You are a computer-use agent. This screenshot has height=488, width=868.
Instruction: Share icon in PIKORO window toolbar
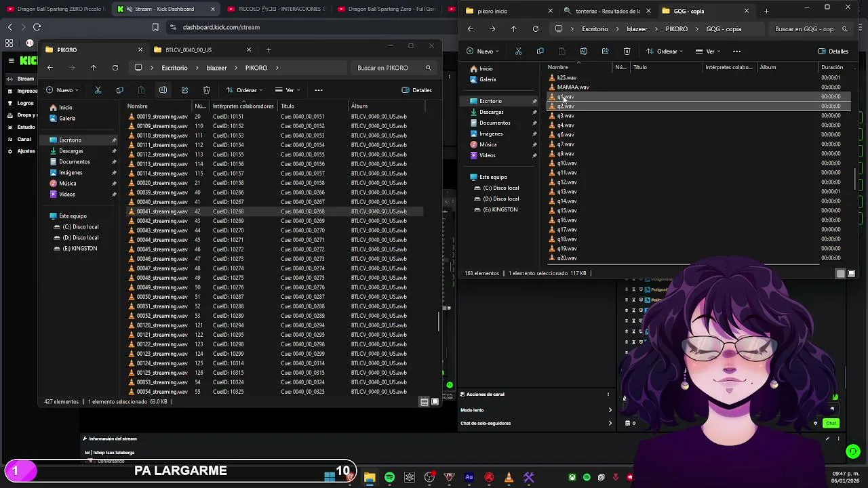click(x=184, y=90)
